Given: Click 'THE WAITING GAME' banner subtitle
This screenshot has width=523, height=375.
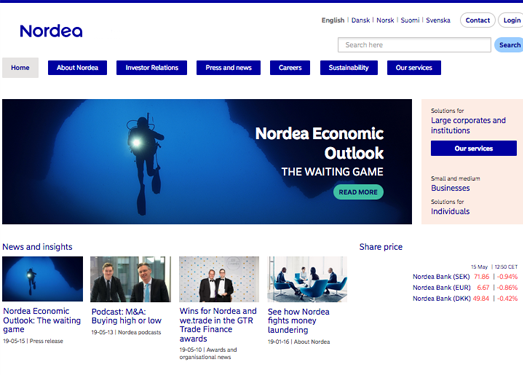Looking at the screenshot, I should (x=332, y=172).
